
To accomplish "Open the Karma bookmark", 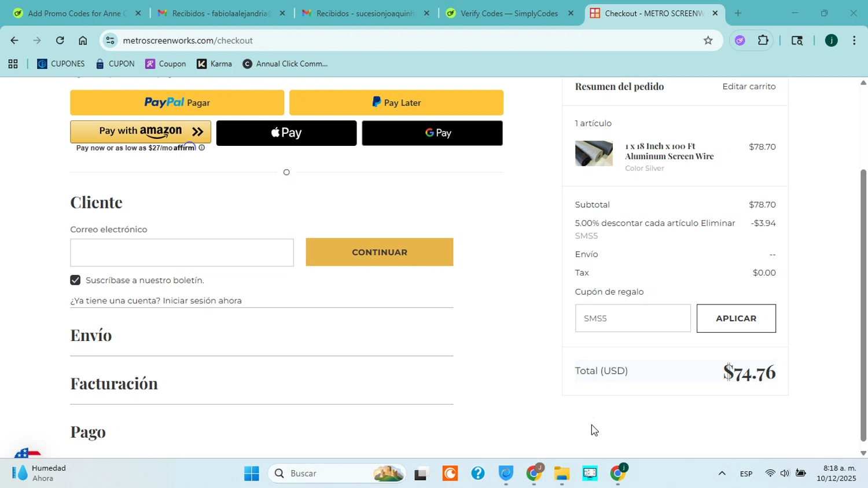I will point(214,64).
